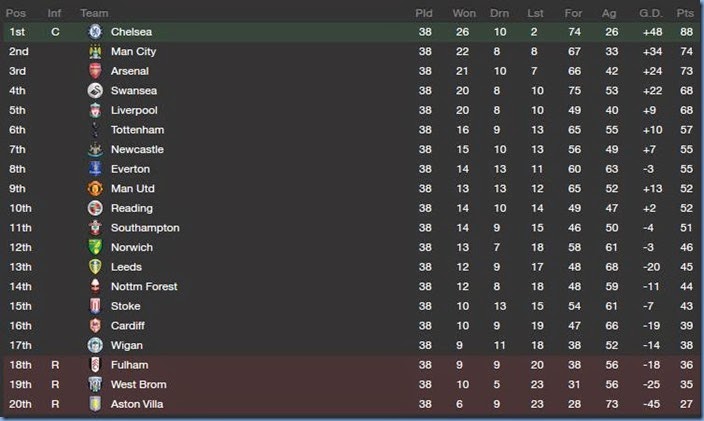This screenshot has width=704, height=421.
Task: Click the Man Utd crest icon
Action: tap(95, 189)
